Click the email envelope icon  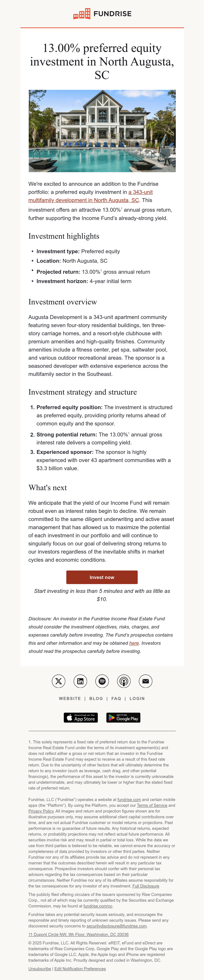click(x=145, y=681)
